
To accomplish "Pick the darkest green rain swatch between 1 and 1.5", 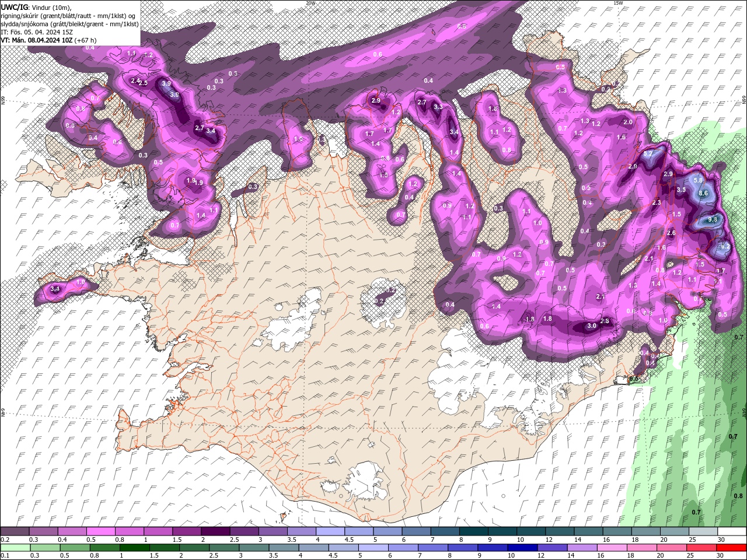I will pyautogui.click(x=134, y=548).
